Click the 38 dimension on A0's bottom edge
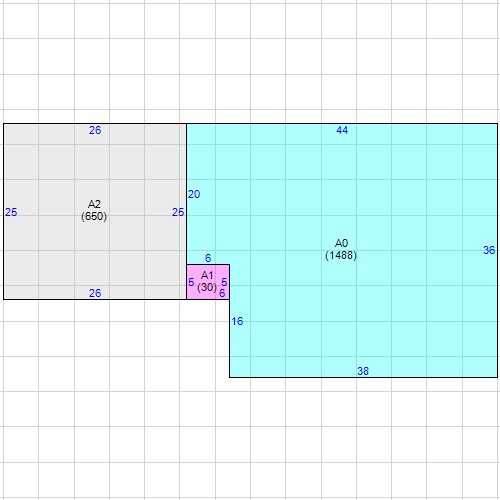 point(363,371)
